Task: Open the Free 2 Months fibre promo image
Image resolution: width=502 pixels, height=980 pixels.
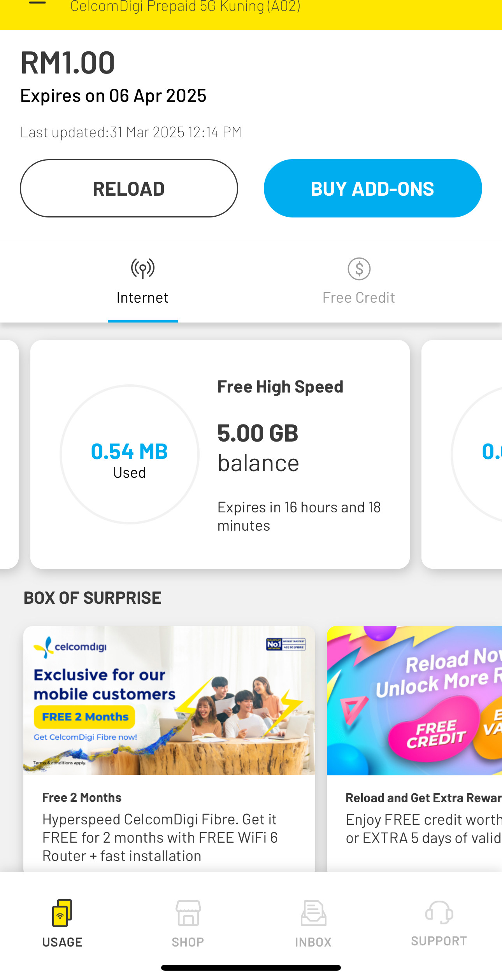Action: (169, 700)
